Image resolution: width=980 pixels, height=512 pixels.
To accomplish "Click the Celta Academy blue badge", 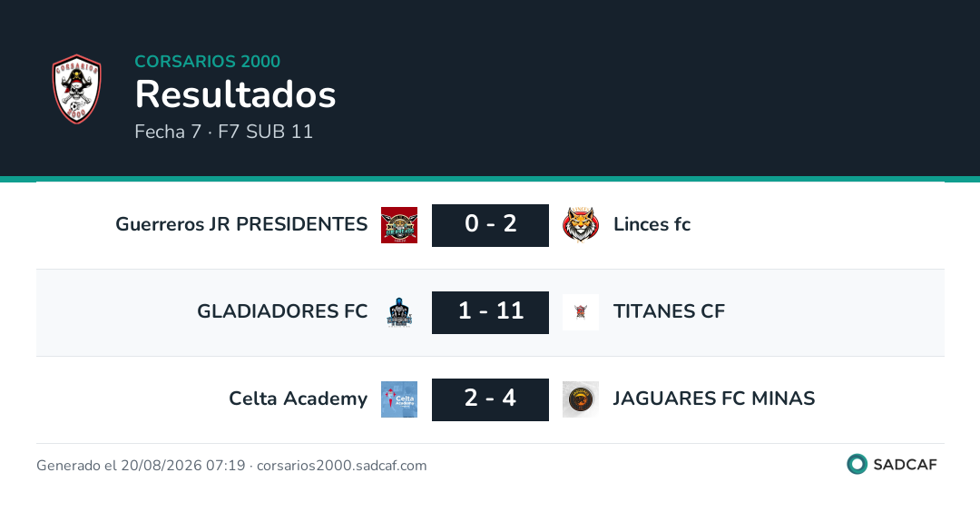I will coord(399,399).
